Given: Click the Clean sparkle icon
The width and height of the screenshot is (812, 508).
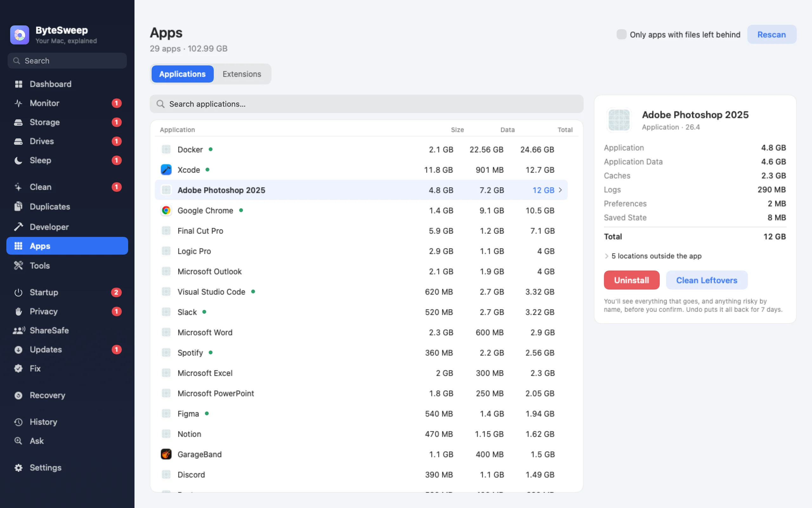Looking at the screenshot, I should [x=18, y=187].
